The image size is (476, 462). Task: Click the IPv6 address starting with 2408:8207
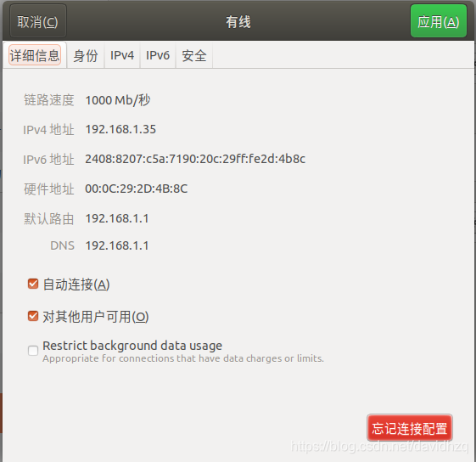coord(195,159)
